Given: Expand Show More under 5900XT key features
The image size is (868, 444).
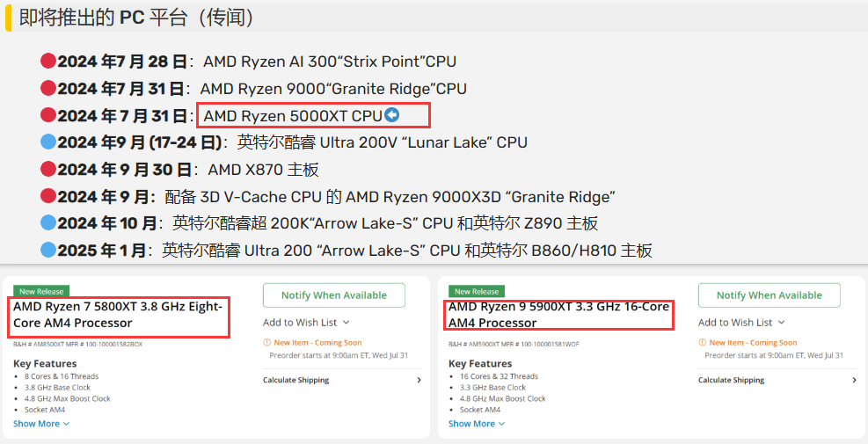Looking at the screenshot, I should click(x=477, y=424).
